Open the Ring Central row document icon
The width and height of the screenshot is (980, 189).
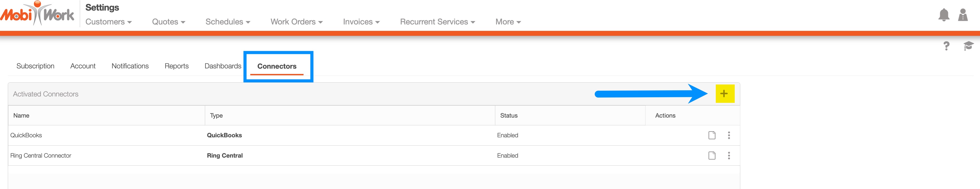coord(712,156)
